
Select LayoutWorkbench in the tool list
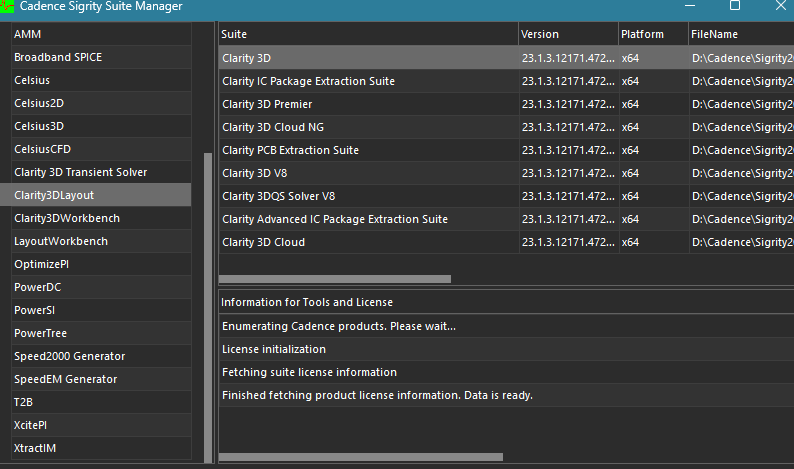point(101,241)
